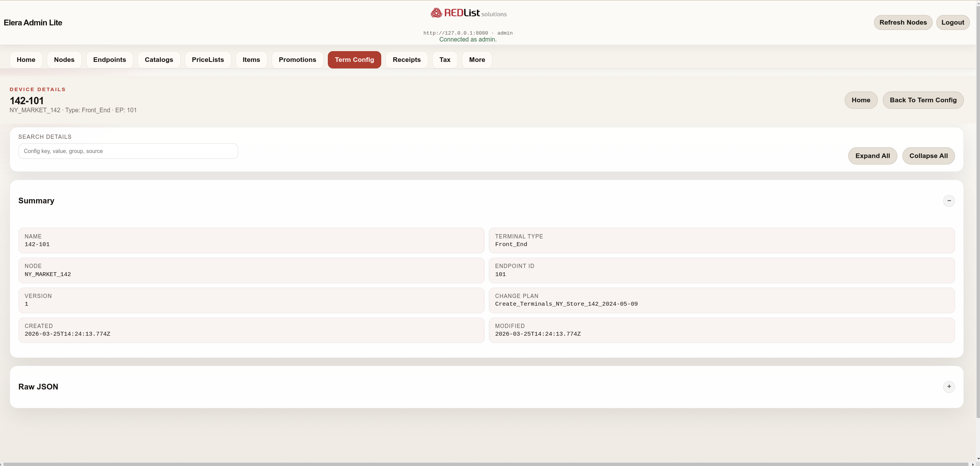Screen dimensions: 980x466
Task: Click the Elera Admin Lite title
Action: coord(33,23)
